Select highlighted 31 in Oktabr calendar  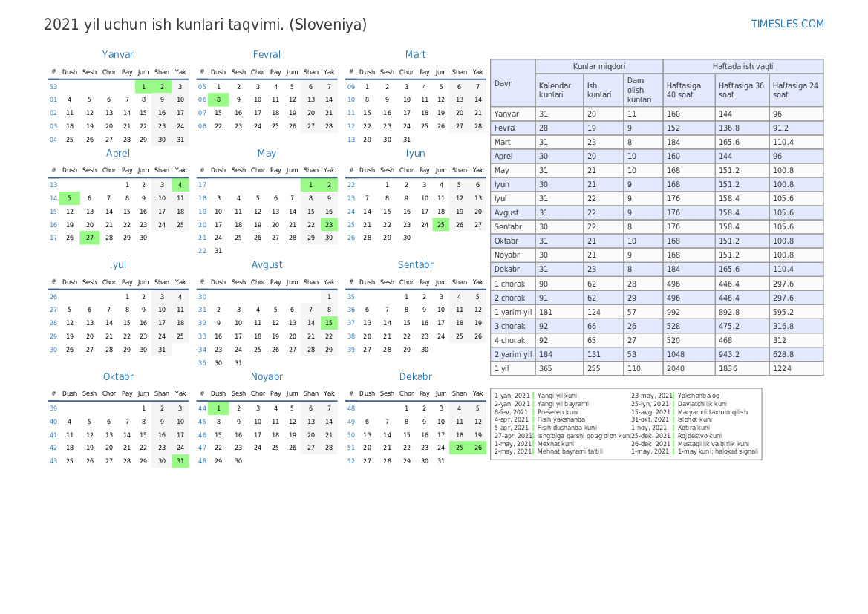click(180, 461)
